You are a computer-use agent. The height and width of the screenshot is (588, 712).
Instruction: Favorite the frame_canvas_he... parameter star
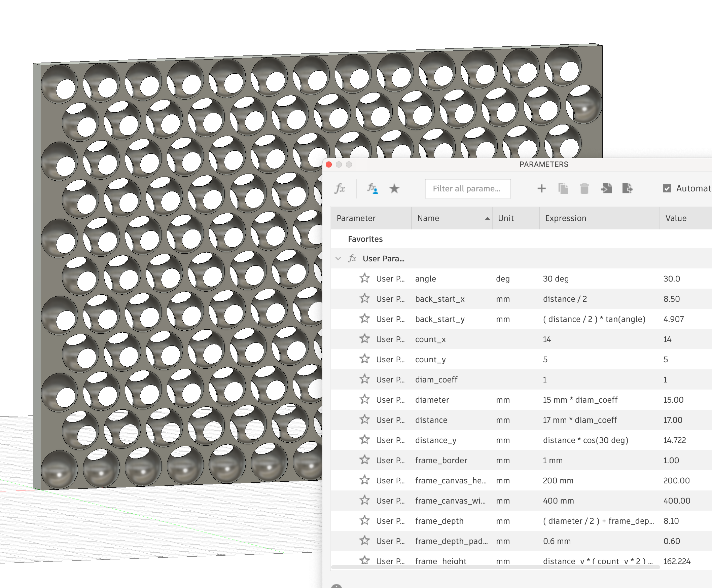click(x=364, y=480)
